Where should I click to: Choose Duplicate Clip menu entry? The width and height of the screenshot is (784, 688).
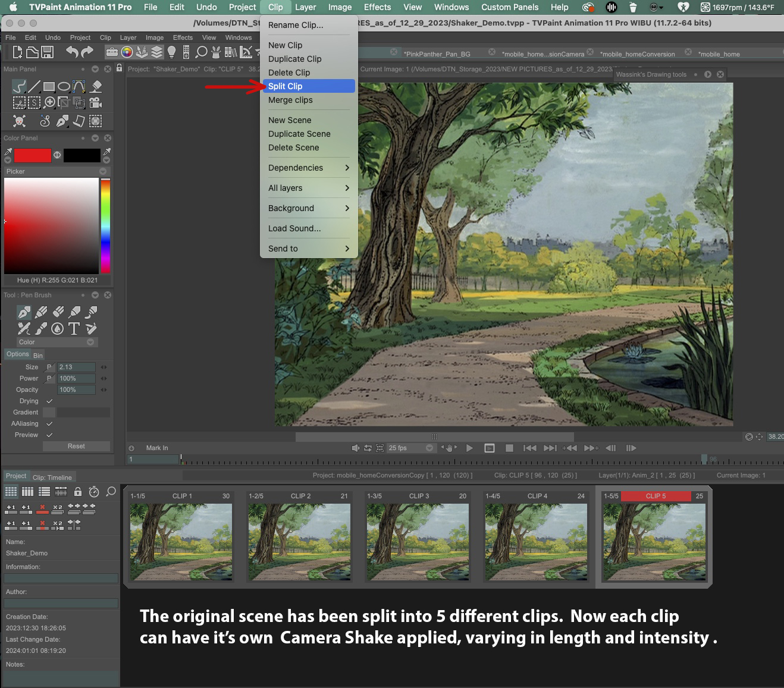click(x=309, y=59)
